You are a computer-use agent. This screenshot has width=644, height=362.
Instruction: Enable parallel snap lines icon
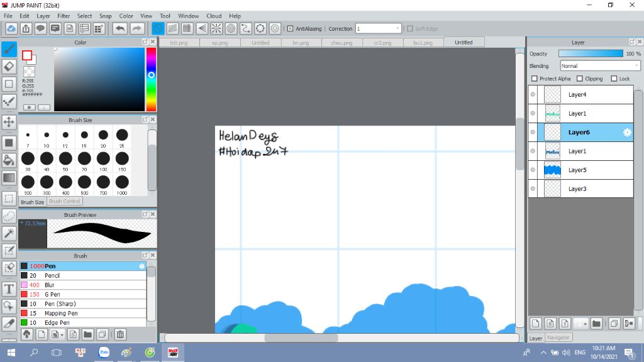(x=172, y=28)
